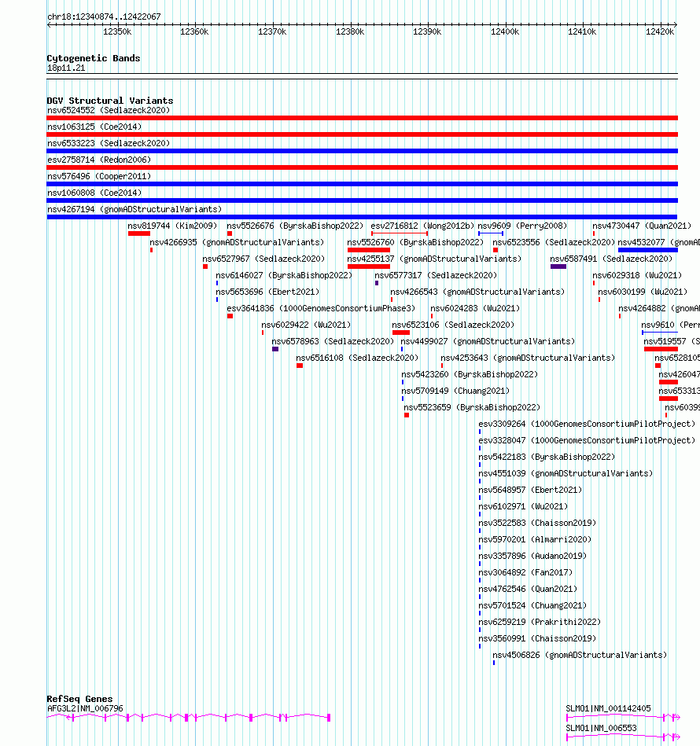Select nsv6523106 (Sedlazeck2020) label
The width and height of the screenshot is (700, 746).
coord(453,325)
